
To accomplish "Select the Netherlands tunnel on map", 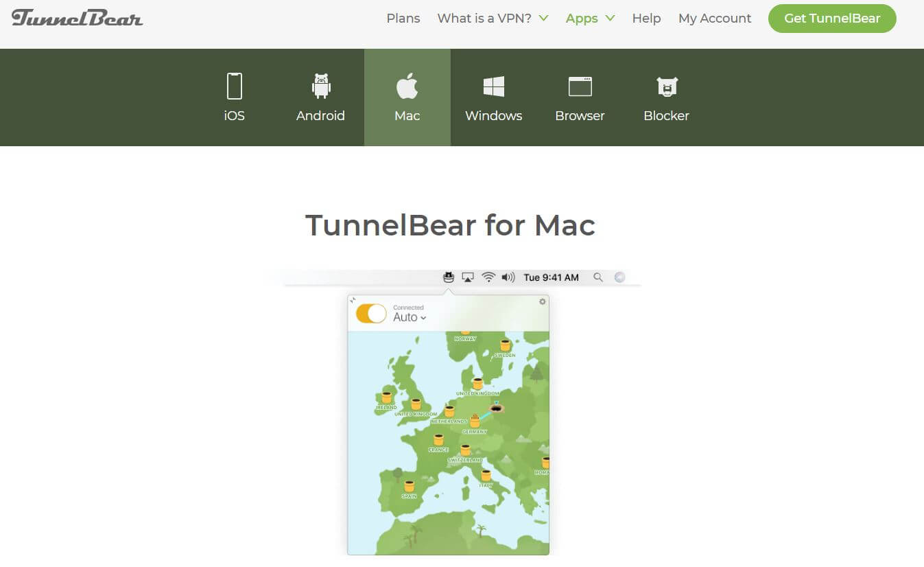I will click(x=449, y=412).
